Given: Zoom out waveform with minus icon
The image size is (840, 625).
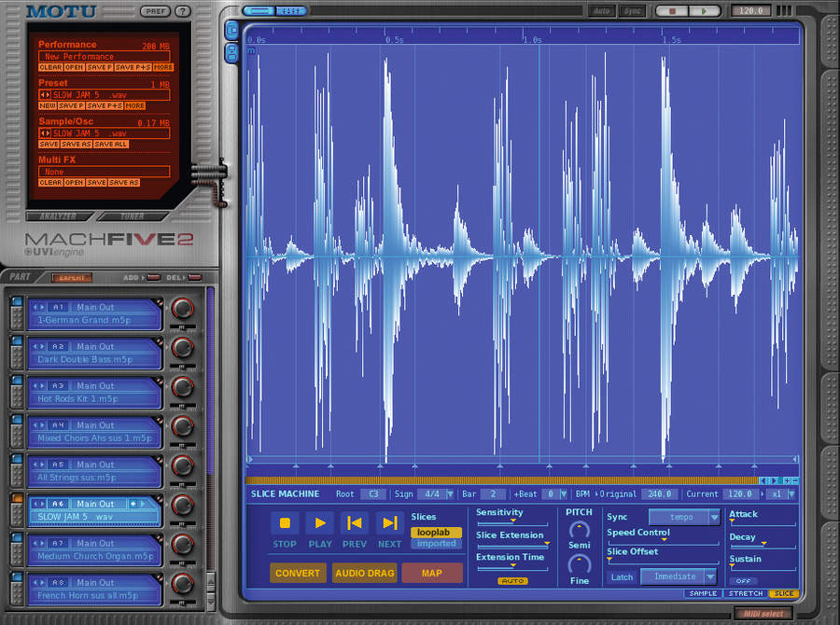Looking at the screenshot, I should click(795, 481).
